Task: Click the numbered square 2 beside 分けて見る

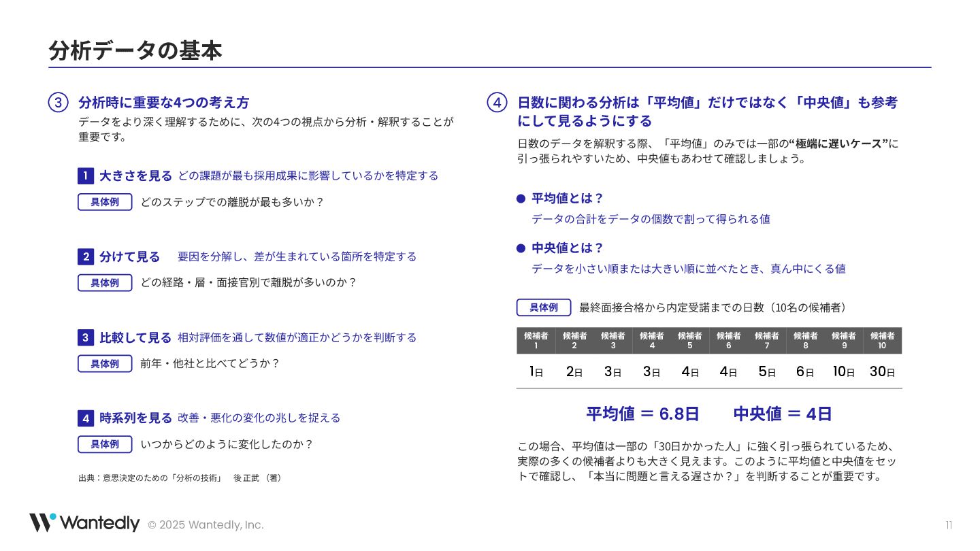Action: [x=86, y=257]
